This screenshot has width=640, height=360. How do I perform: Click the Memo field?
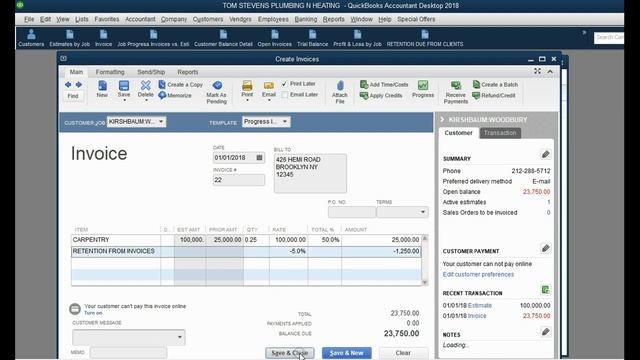(x=128, y=352)
